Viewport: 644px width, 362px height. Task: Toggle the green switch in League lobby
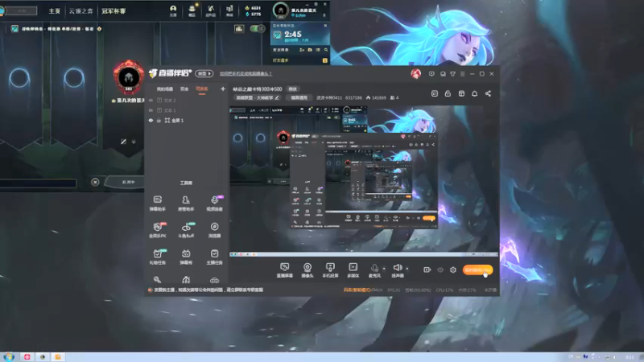pos(257,28)
